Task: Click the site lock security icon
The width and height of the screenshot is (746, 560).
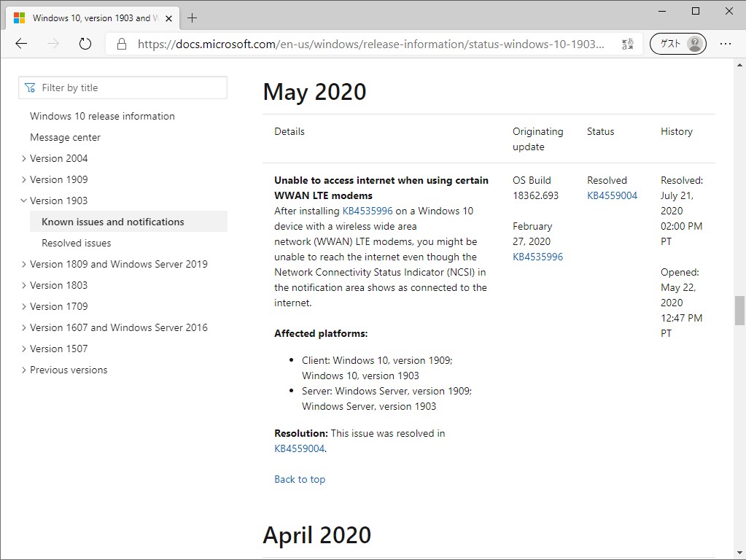Action: point(122,44)
